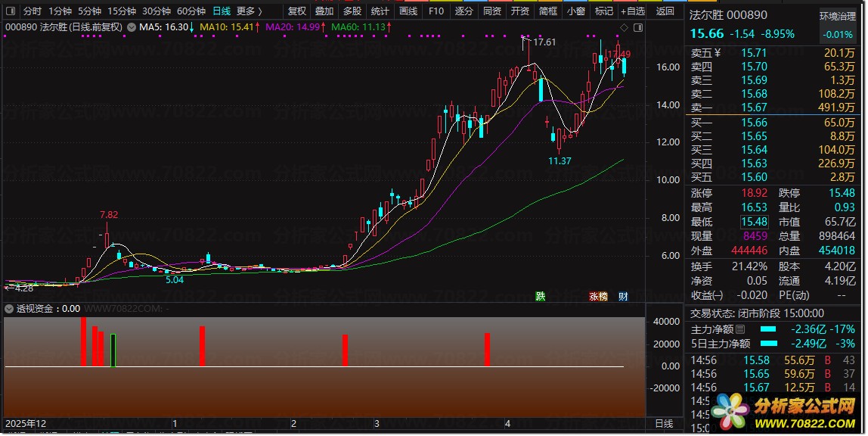The height and width of the screenshot is (436, 868).
Task: Toggle the right panel icon above chart
Action: [x=638, y=27]
